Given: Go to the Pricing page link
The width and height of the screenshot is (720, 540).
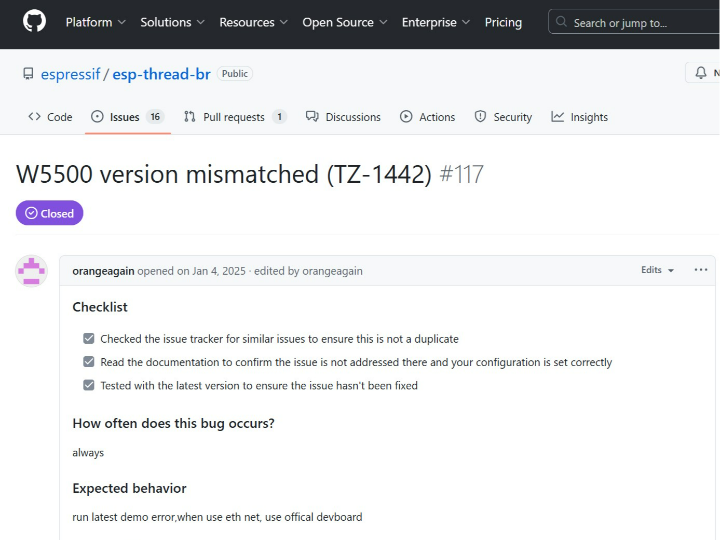Looking at the screenshot, I should pyautogui.click(x=503, y=22).
